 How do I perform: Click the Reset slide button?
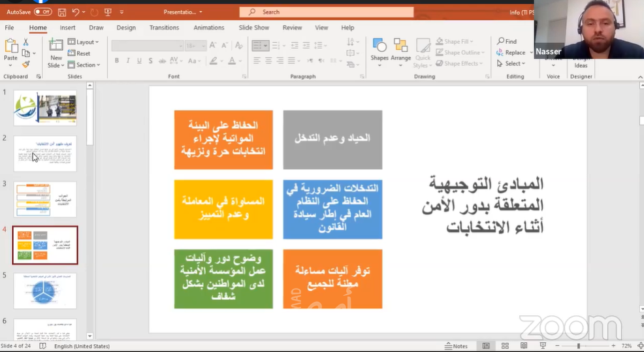click(x=79, y=54)
